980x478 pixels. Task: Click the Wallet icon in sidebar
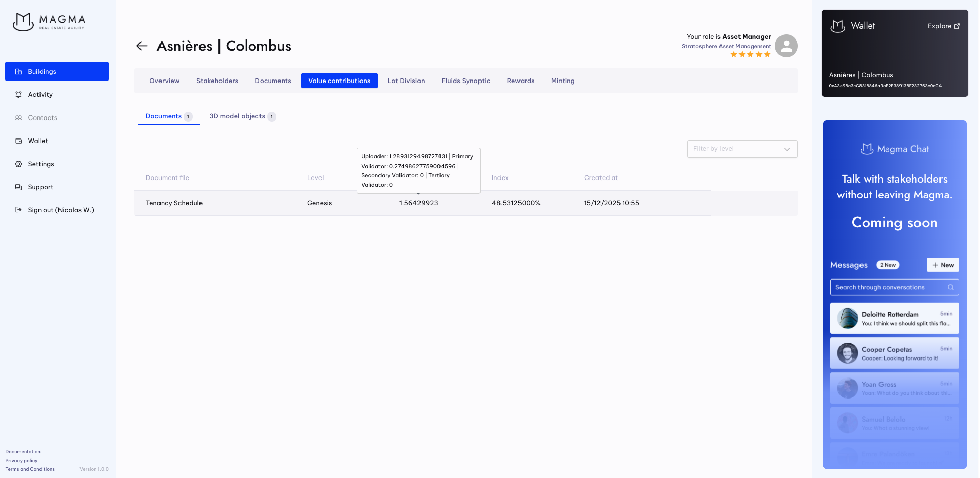[x=18, y=141]
